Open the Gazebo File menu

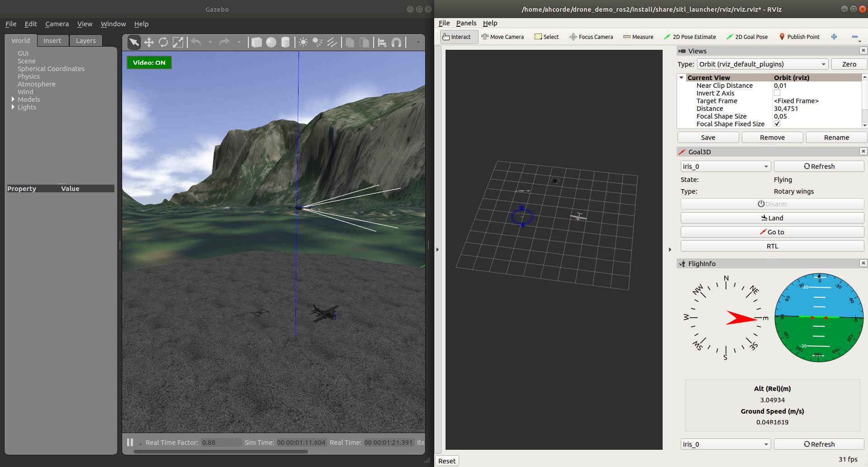(11, 24)
